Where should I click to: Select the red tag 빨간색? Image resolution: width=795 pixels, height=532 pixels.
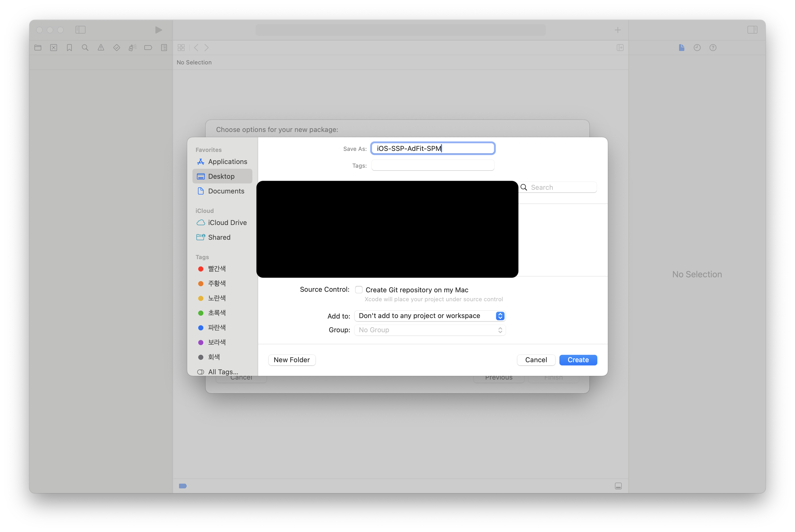pyautogui.click(x=216, y=269)
